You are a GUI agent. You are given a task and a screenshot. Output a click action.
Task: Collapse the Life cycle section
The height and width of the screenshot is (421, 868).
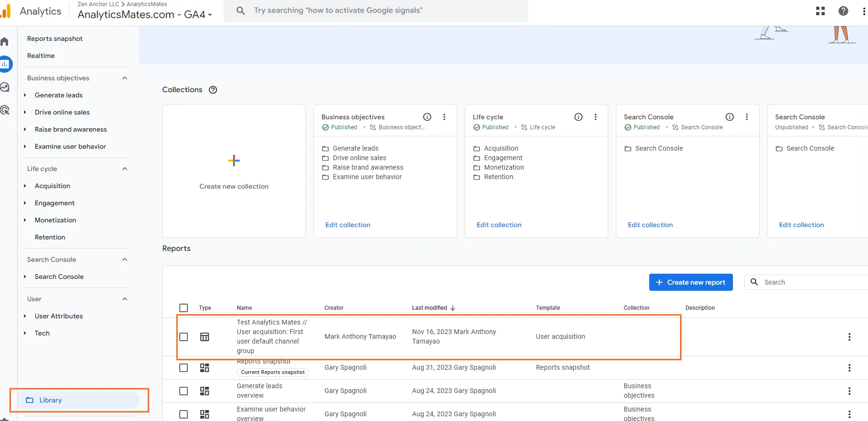pos(125,169)
